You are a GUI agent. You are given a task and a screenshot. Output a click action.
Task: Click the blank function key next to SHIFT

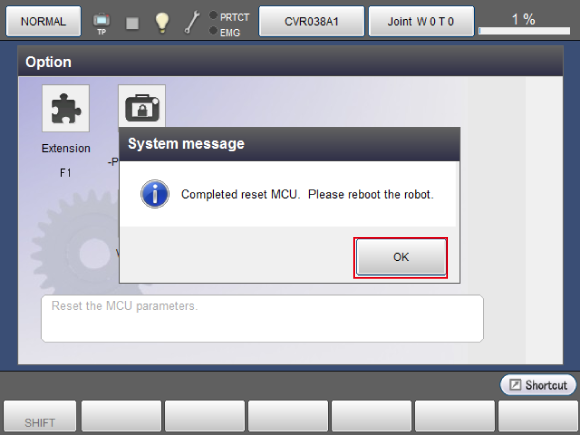pyautogui.click(x=121, y=417)
